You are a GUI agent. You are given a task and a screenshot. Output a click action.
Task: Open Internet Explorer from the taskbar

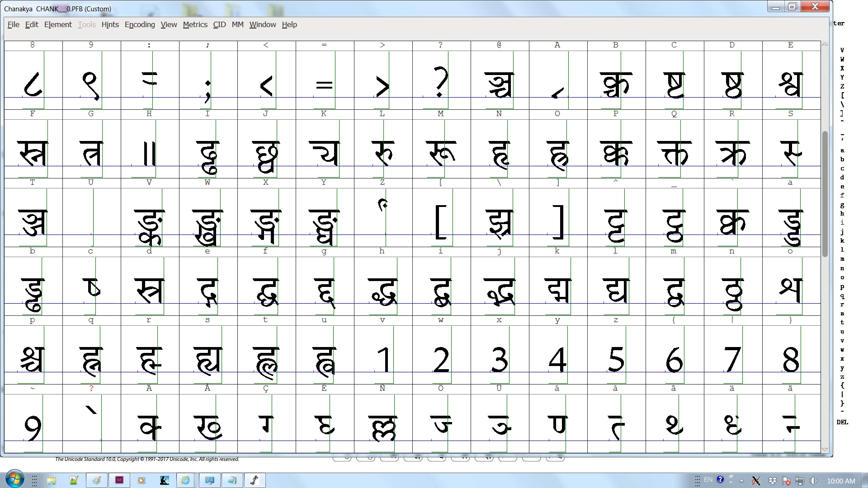(186, 480)
